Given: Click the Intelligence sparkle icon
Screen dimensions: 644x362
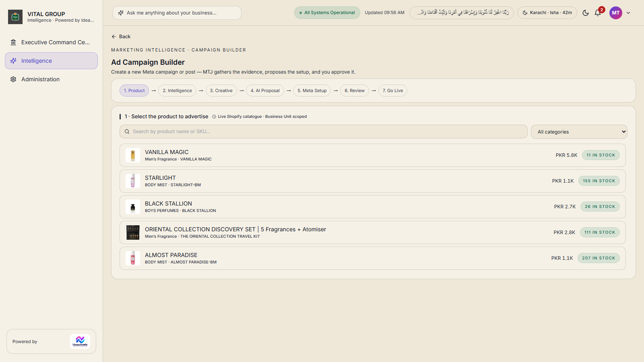Looking at the screenshot, I should [x=13, y=61].
